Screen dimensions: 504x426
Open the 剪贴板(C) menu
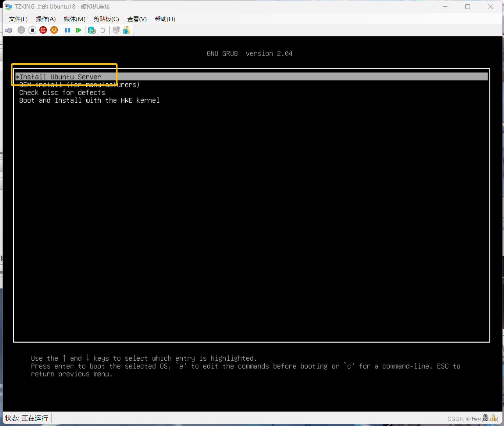coord(106,19)
